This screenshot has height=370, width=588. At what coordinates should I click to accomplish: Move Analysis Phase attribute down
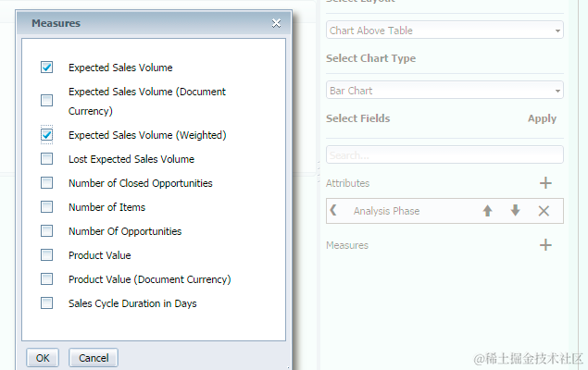click(x=515, y=211)
